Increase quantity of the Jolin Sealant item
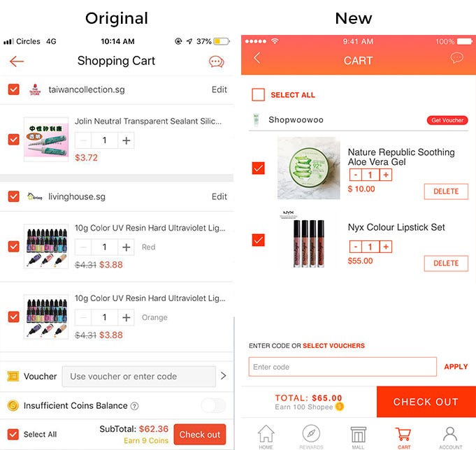Image resolution: width=476 pixels, height=450 pixels. (x=127, y=140)
